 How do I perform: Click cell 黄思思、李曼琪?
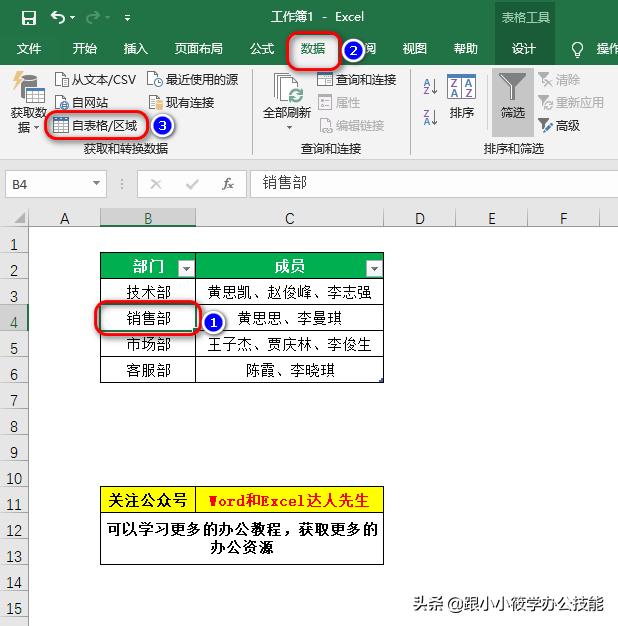(289, 318)
